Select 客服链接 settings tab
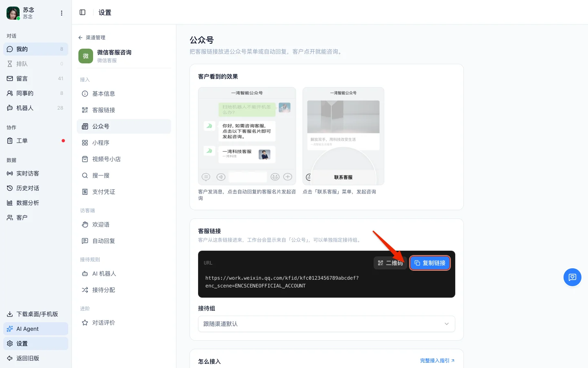 click(x=124, y=110)
